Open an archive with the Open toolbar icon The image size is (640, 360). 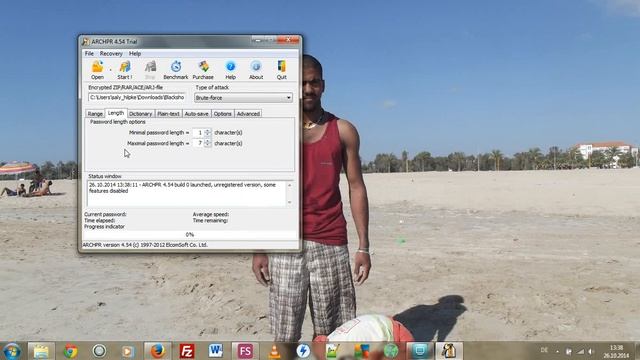click(98, 70)
